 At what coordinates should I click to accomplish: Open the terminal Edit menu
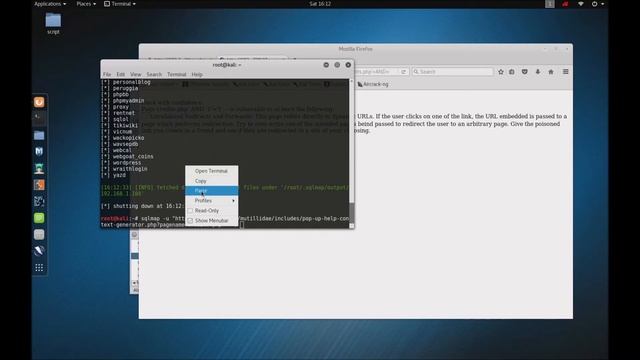(120, 74)
